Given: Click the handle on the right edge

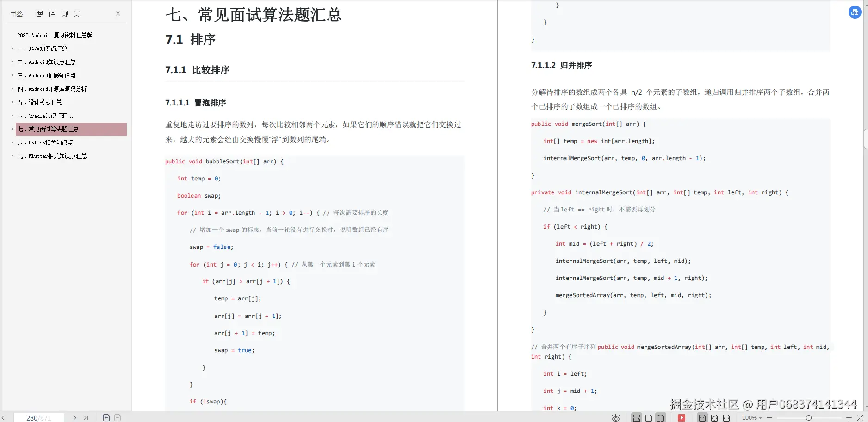Looking at the screenshot, I should [866, 139].
